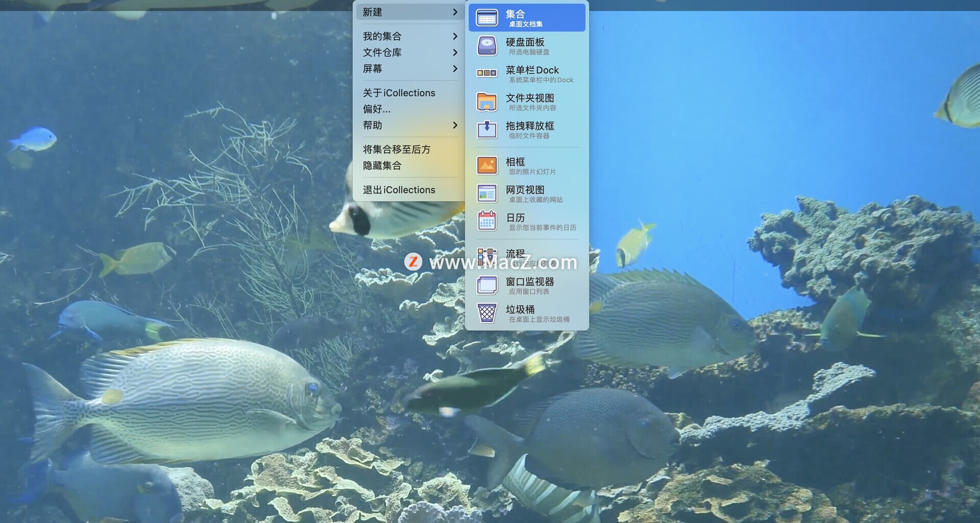Open 偏好... preferences menu item

click(377, 109)
